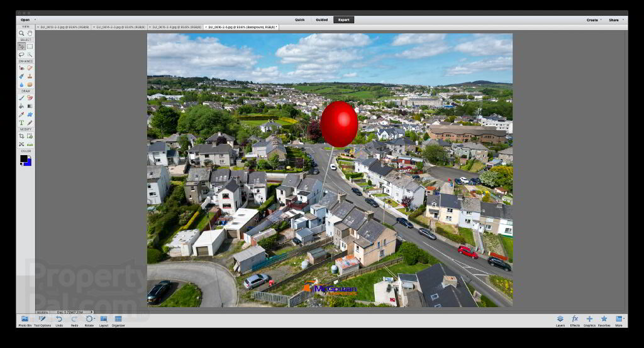Viewport: 644px width, 348px height.
Task: Choose the Rectangular Marquee tool
Action: coord(30,46)
